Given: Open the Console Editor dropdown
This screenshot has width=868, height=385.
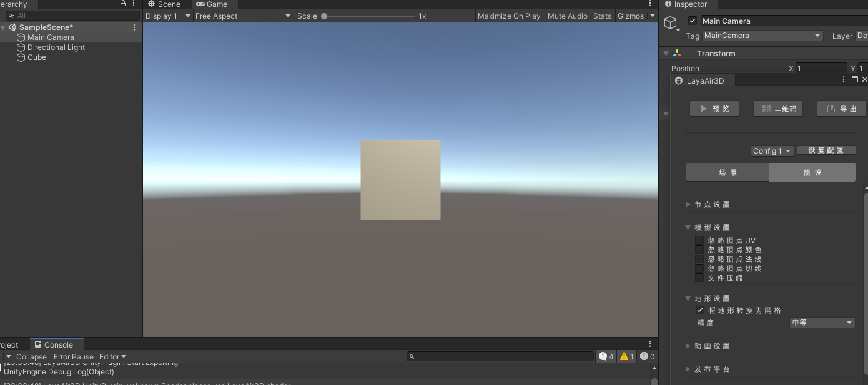Looking at the screenshot, I should 113,357.
